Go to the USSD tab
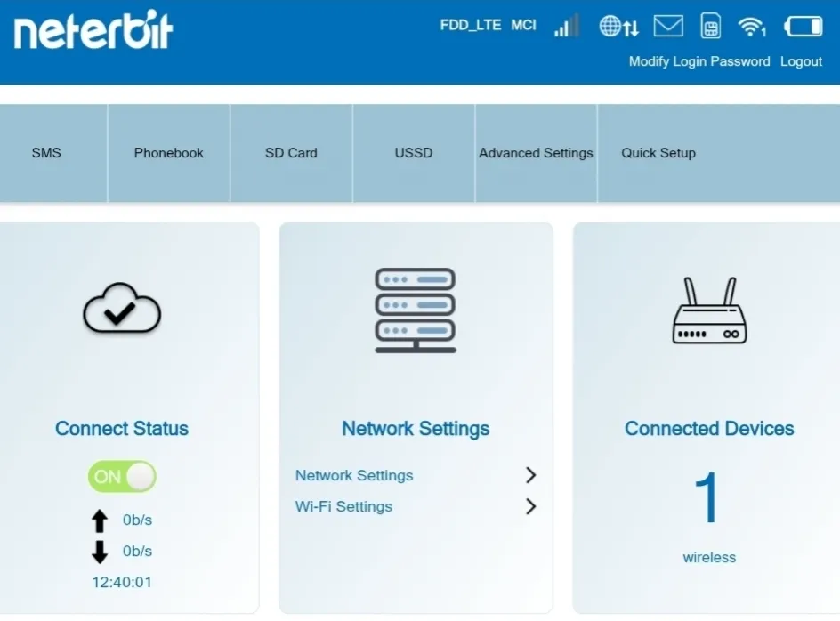840x621 pixels. click(x=414, y=153)
